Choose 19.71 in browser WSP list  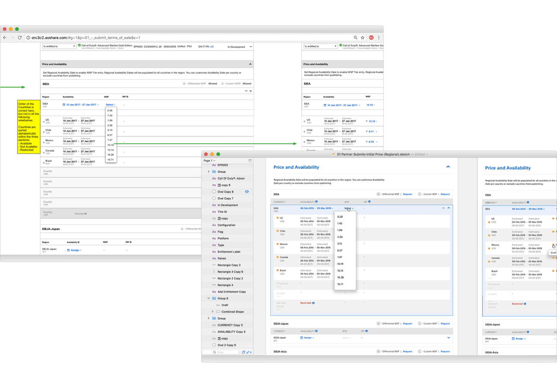coord(110,160)
